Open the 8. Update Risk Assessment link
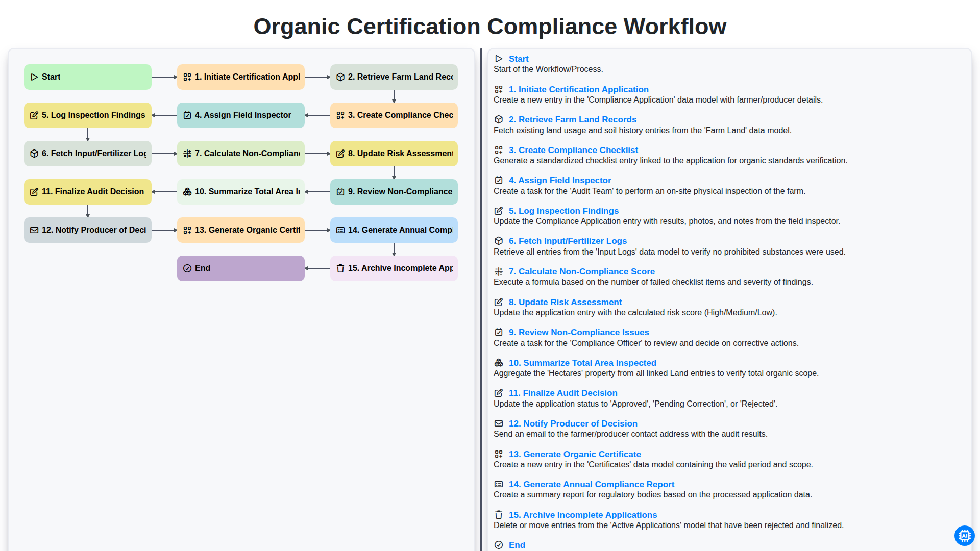980x551 pixels. (565, 302)
